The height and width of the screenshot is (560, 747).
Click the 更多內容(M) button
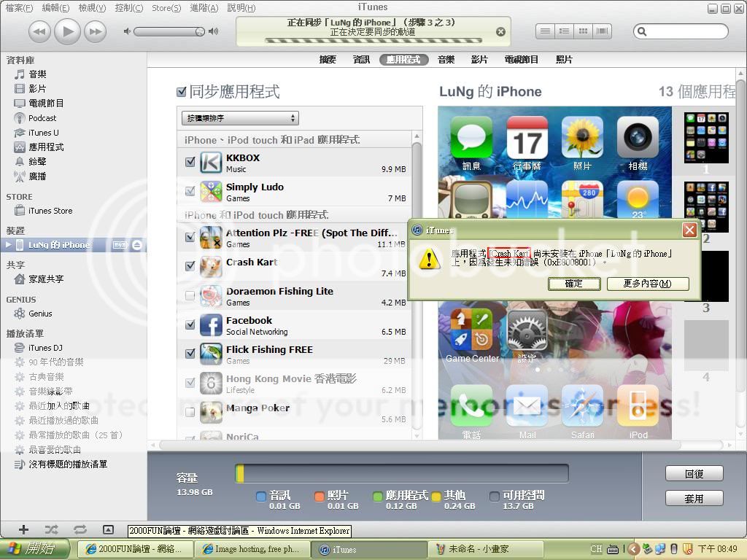(647, 284)
